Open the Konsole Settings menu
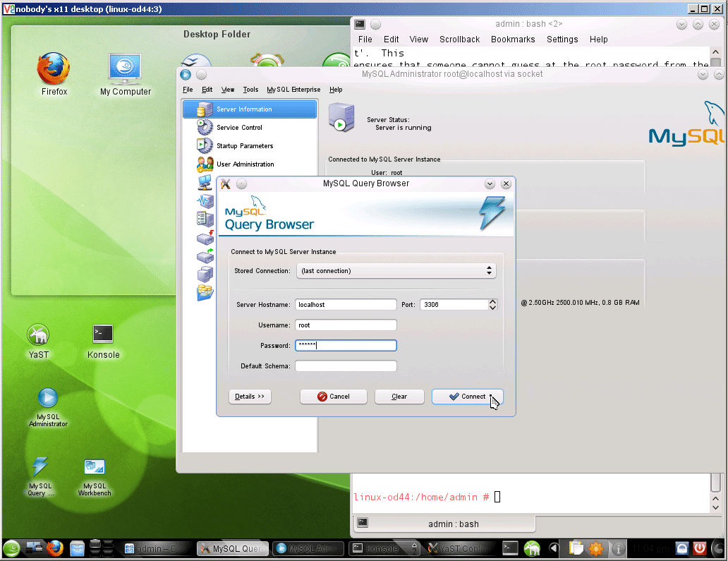This screenshot has height=561, width=728. point(562,40)
